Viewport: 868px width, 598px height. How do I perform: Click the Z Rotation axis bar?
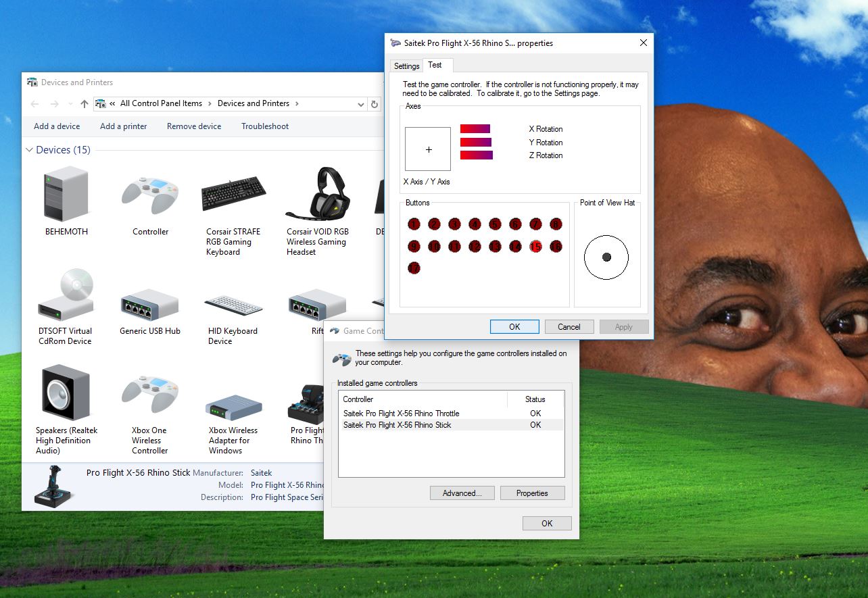pyautogui.click(x=477, y=155)
